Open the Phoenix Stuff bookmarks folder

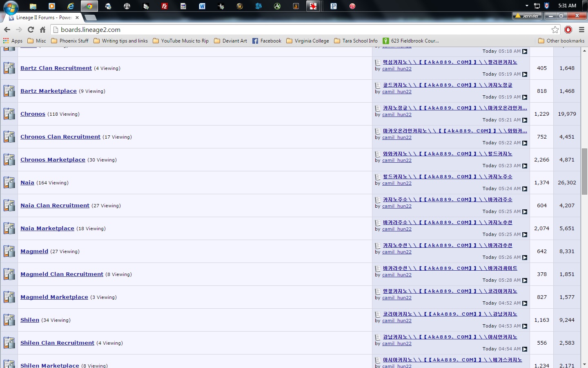tap(70, 41)
